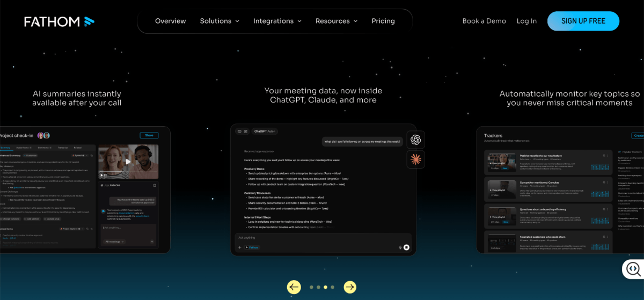Viewport: 644px width, 300px height.
Task: Open more options on Competitor mentioned tracker
Action: [x=608, y=182]
